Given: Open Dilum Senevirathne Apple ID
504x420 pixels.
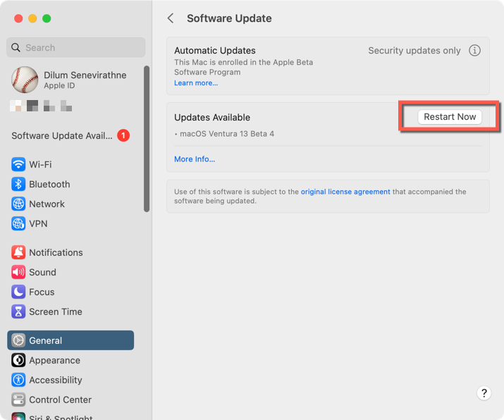Looking at the screenshot, I should point(69,80).
